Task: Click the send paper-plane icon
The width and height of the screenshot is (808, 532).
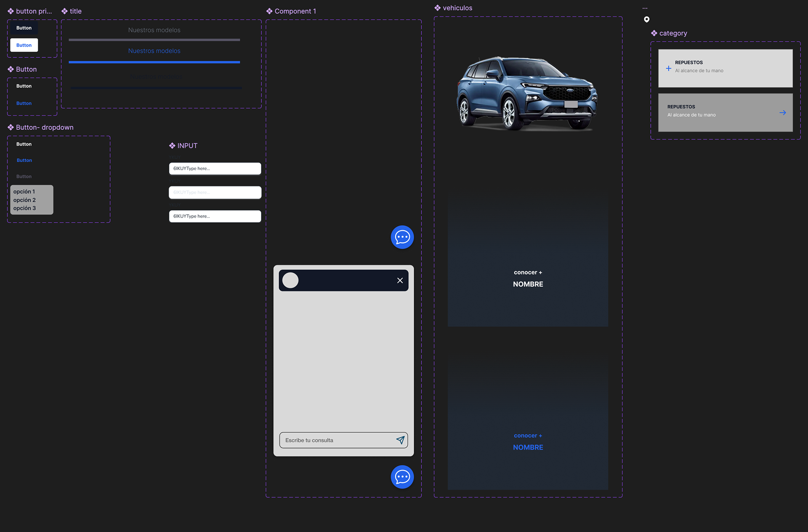Action: coord(400,440)
